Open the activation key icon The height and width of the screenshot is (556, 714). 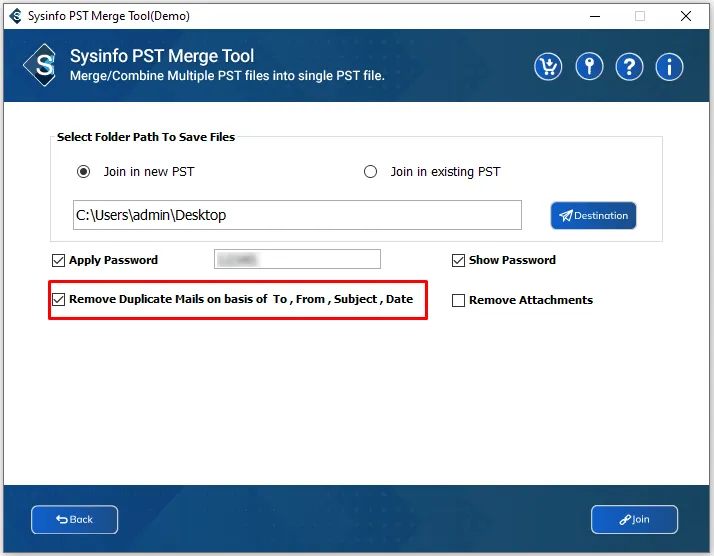[x=589, y=67]
